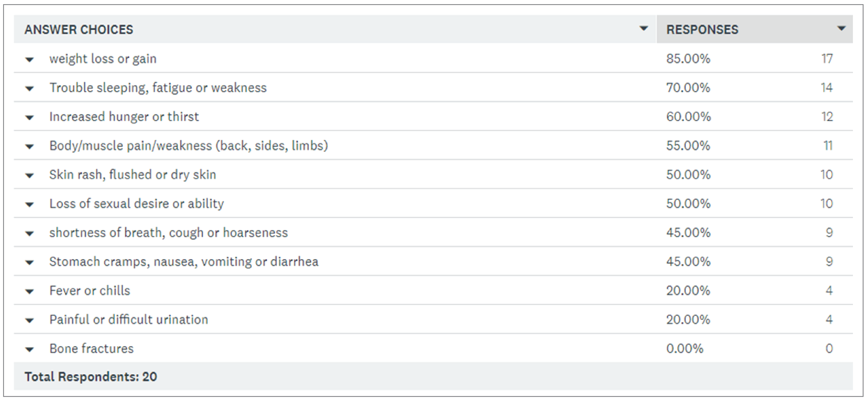Expand the Increased hunger or thirst row
The image size is (868, 402).
click(x=30, y=118)
